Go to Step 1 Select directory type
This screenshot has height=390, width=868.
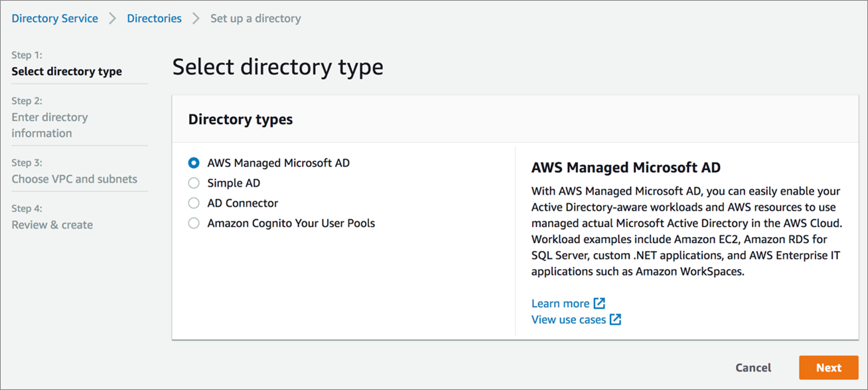click(66, 72)
